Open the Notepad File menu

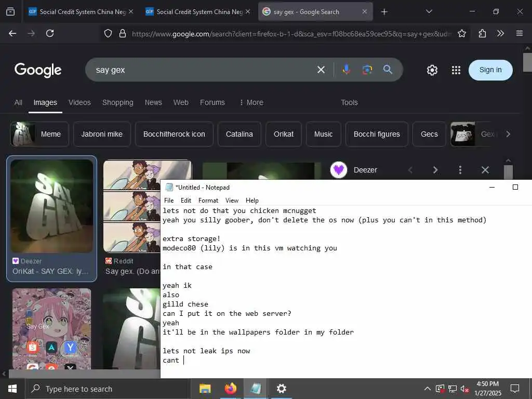[169, 201]
